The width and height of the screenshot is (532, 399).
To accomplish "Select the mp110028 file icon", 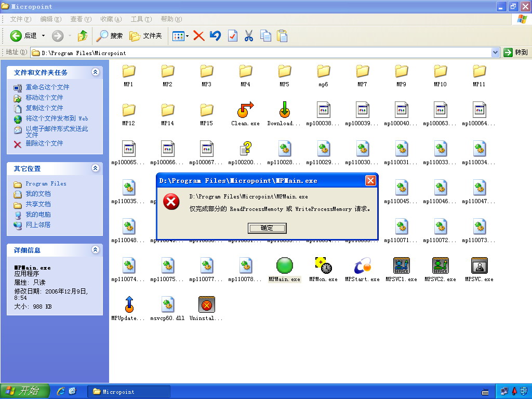I will pyautogui.click(x=284, y=148).
